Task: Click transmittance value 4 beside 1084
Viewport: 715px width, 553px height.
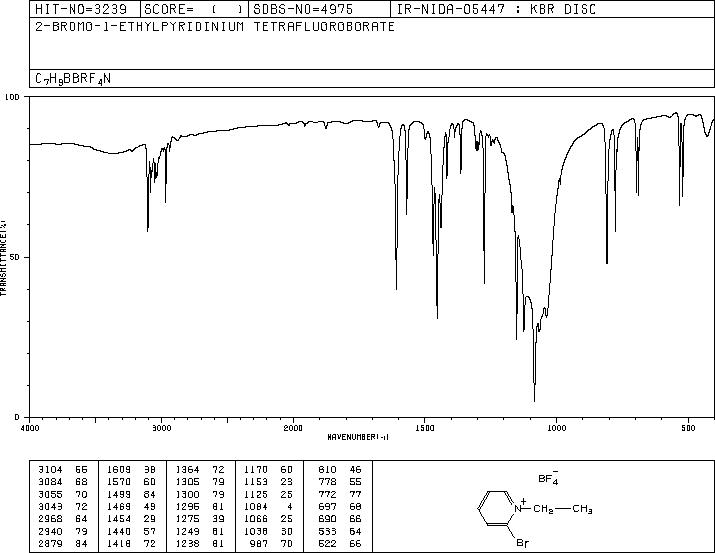Action: [x=290, y=506]
